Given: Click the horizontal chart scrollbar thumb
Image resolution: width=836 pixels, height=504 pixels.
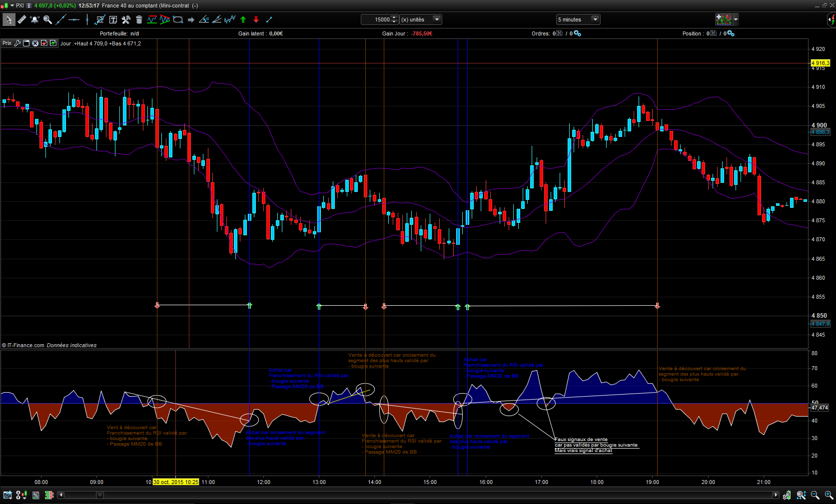Looking at the screenshot, I should click(100, 495).
